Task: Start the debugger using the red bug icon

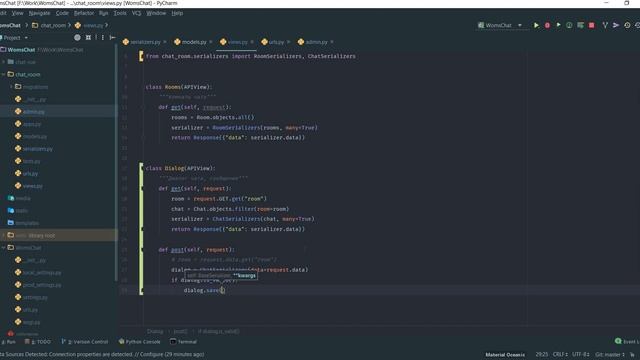Action: (x=547, y=25)
